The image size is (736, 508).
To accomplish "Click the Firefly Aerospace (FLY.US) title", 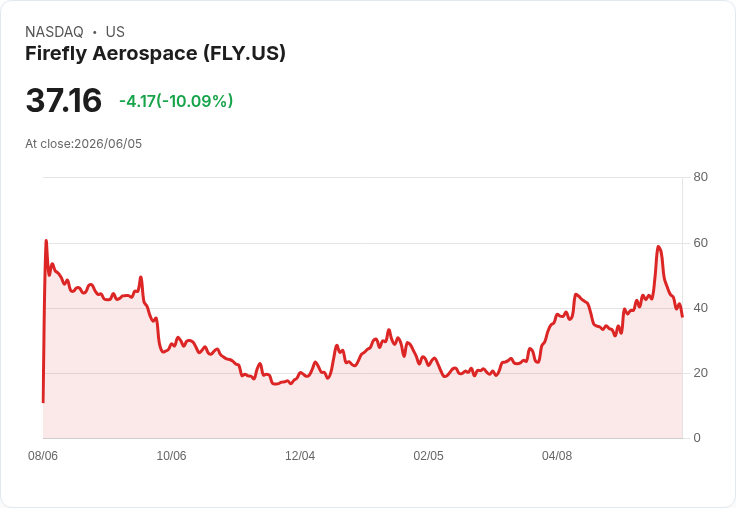I will [x=155, y=53].
